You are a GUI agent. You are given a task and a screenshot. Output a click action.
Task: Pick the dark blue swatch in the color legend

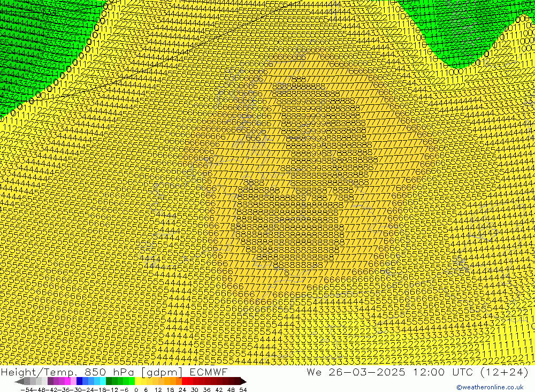pyautogui.click(x=79, y=381)
